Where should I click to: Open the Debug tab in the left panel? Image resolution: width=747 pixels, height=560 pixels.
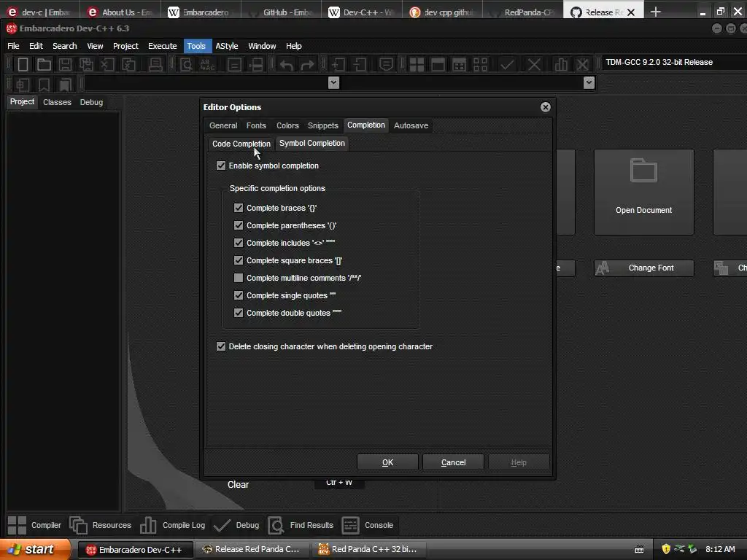91,102
